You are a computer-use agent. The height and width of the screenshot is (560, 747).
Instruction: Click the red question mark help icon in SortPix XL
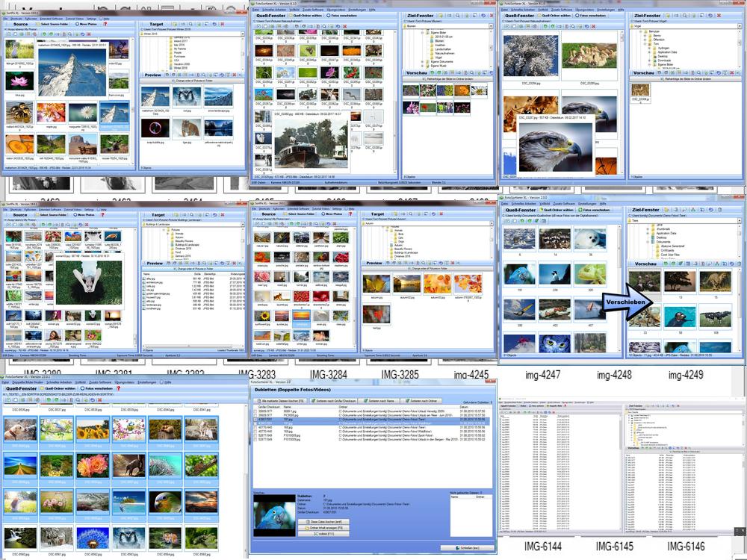105,23
